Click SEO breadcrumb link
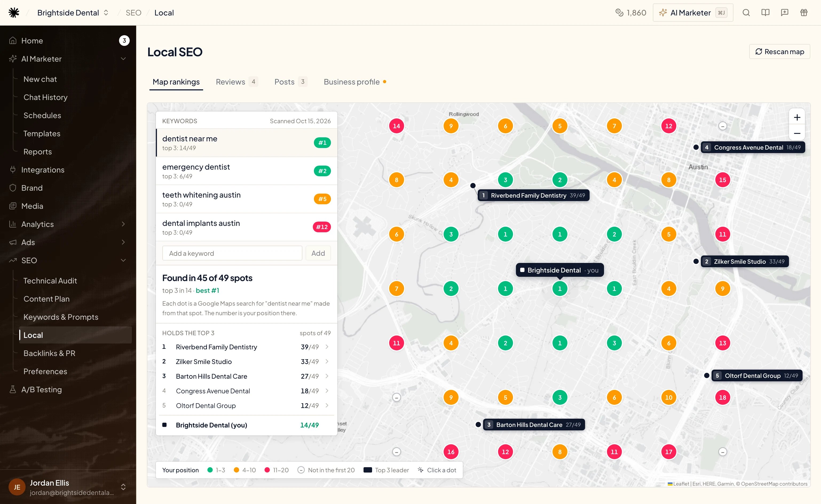Screen dimensions: 821x504 click(133, 13)
